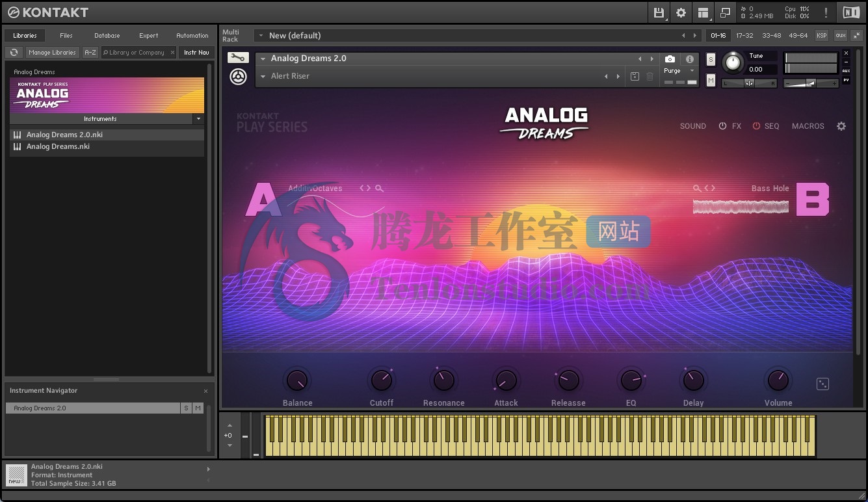Toggle Instr Nav pane button

point(196,53)
